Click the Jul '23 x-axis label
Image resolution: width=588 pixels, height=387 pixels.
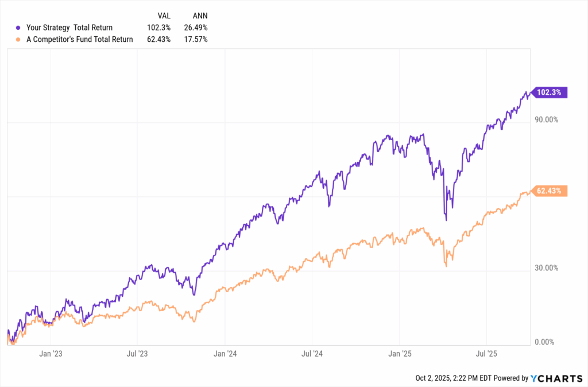pyautogui.click(x=138, y=354)
